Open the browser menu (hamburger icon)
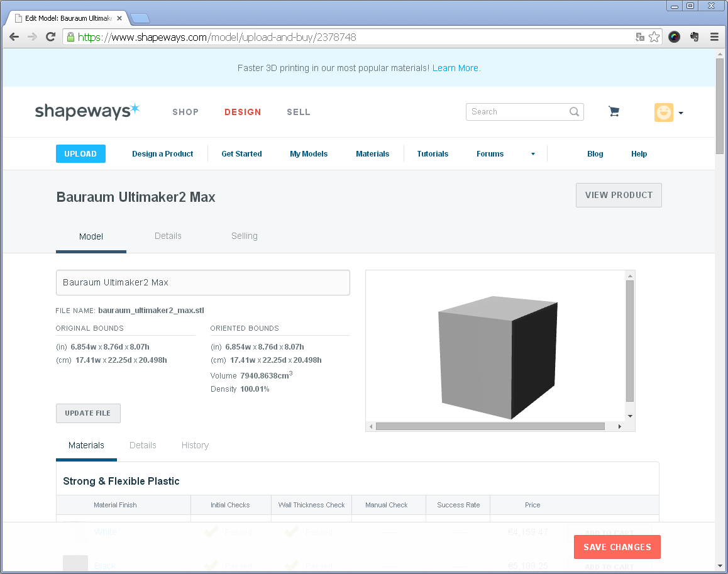The image size is (728, 574). (x=714, y=36)
